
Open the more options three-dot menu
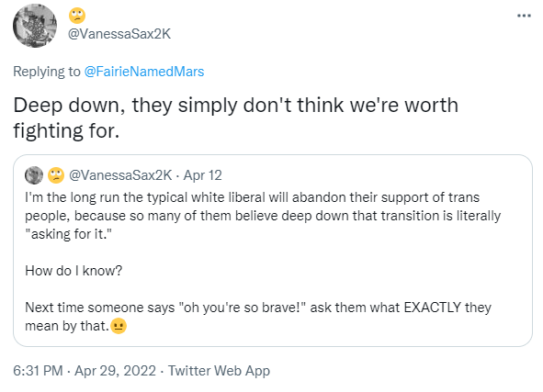tap(524, 16)
